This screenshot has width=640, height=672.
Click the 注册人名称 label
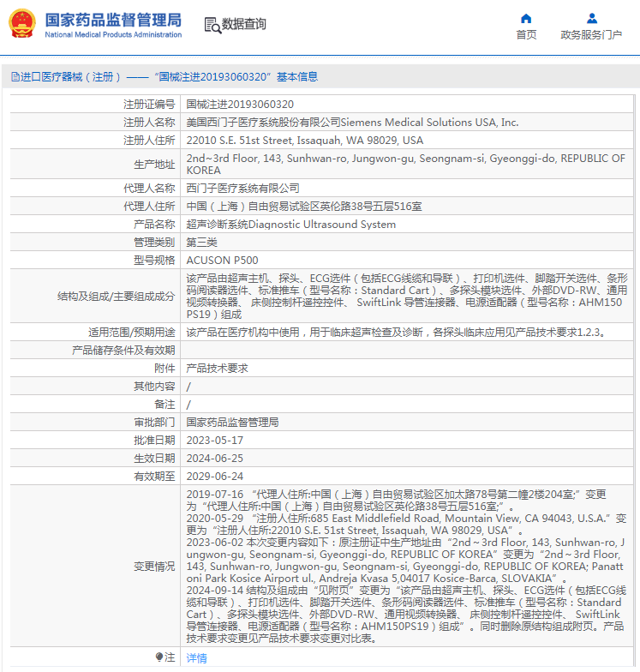(x=149, y=122)
